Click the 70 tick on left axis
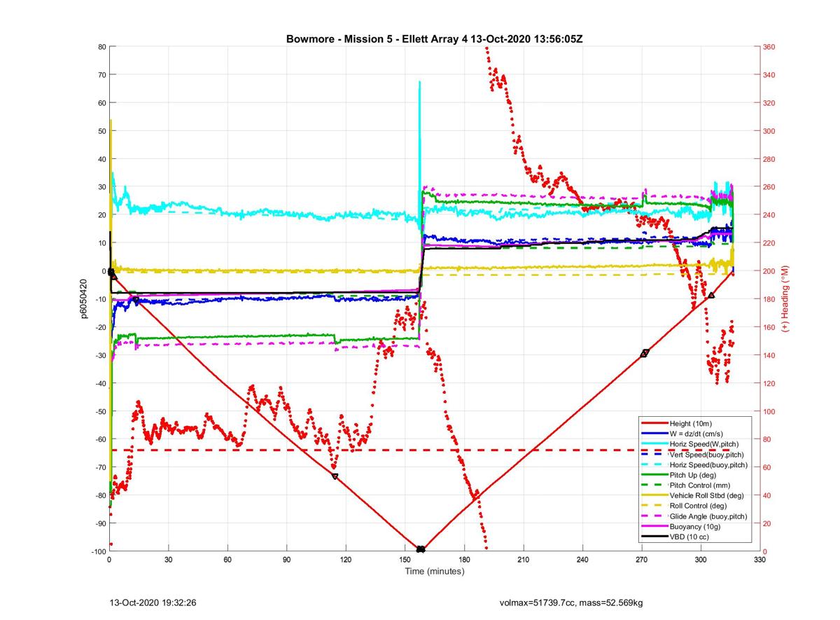 click(x=101, y=75)
